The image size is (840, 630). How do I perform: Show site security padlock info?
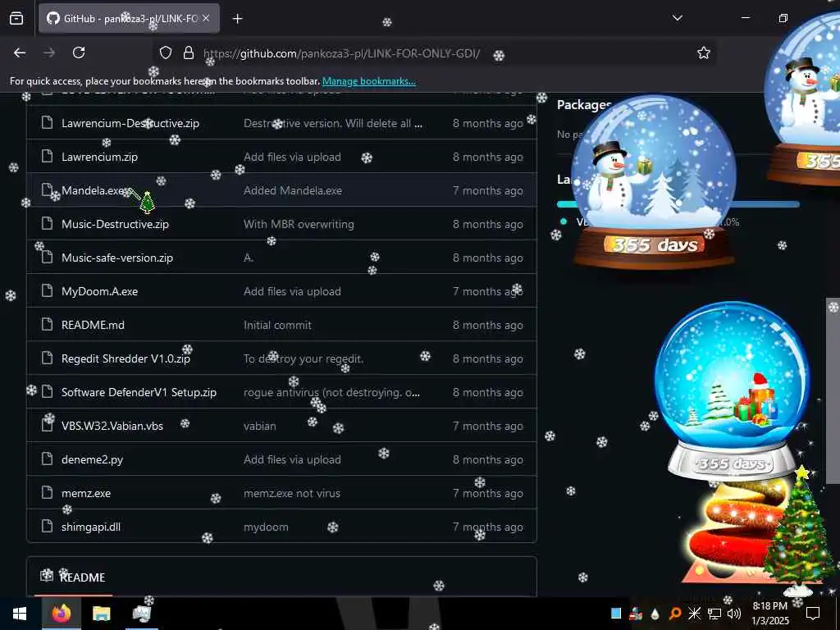189,52
